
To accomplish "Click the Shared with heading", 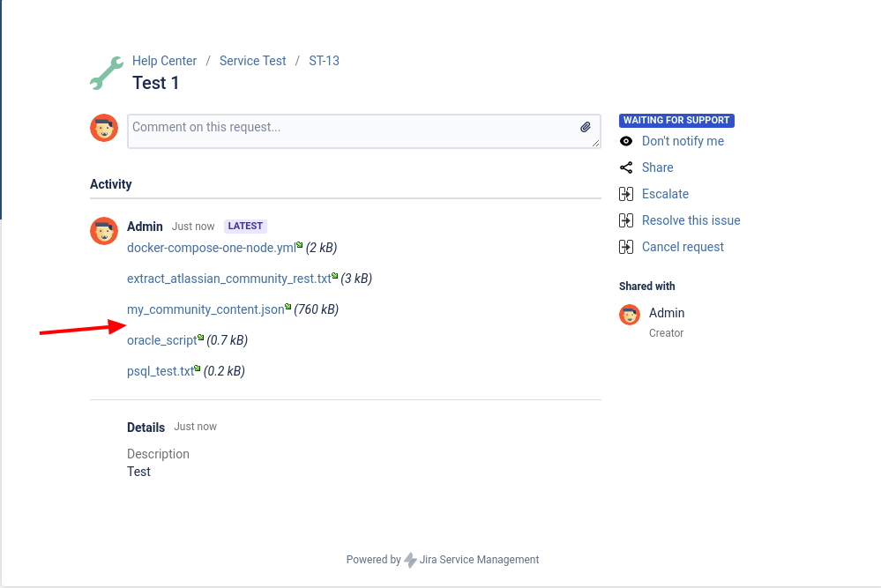I will pos(646,286).
